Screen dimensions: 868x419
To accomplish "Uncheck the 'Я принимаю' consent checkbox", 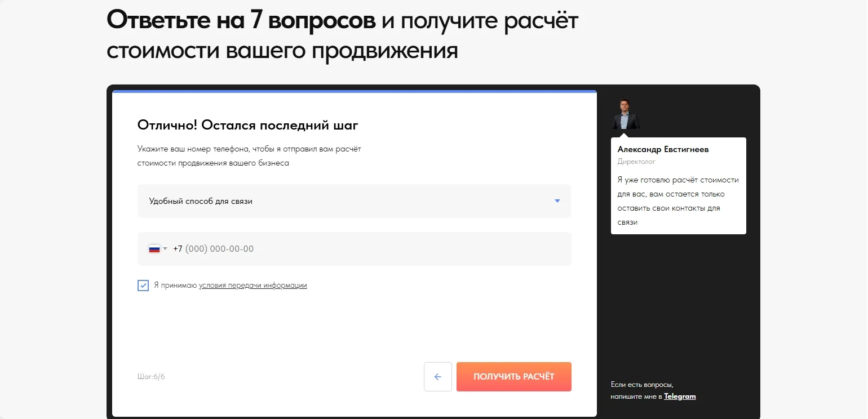I will (143, 286).
